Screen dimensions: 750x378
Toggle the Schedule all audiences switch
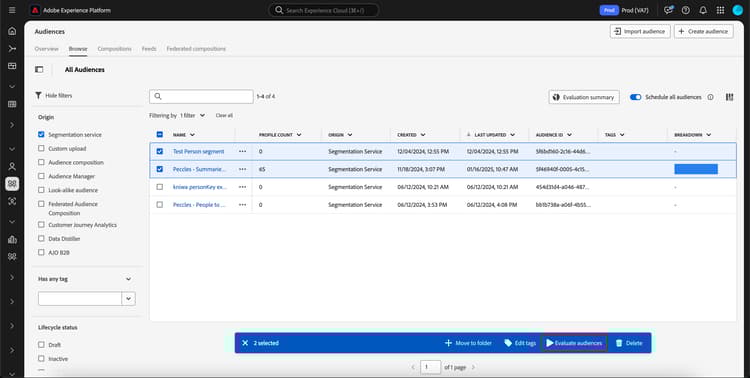click(x=635, y=97)
